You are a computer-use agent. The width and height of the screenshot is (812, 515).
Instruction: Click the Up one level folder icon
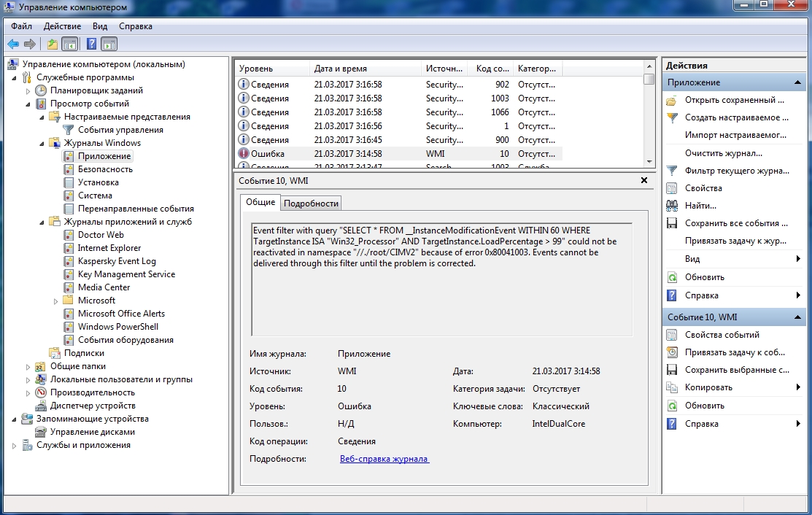pos(53,44)
